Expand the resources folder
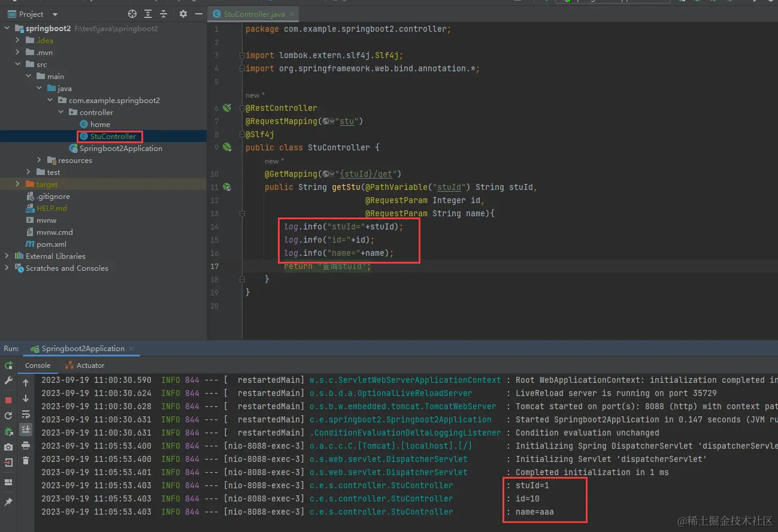The height and width of the screenshot is (532, 778). pyautogui.click(x=40, y=160)
